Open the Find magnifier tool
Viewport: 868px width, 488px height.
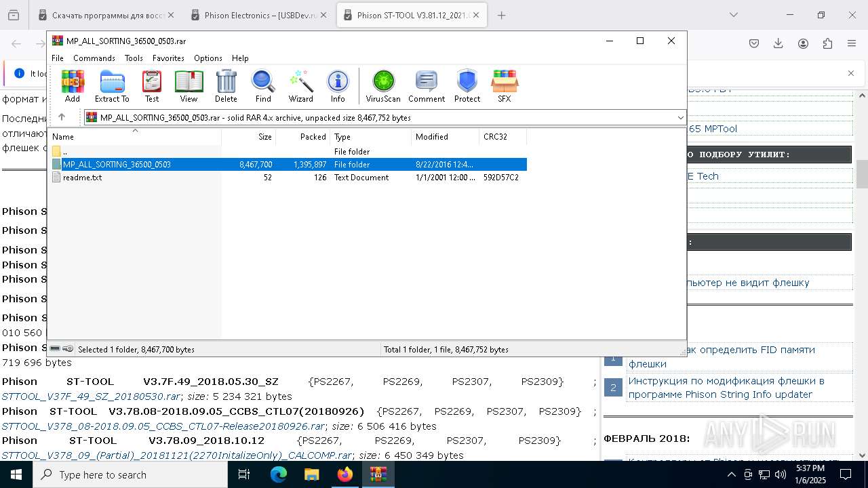pos(263,86)
